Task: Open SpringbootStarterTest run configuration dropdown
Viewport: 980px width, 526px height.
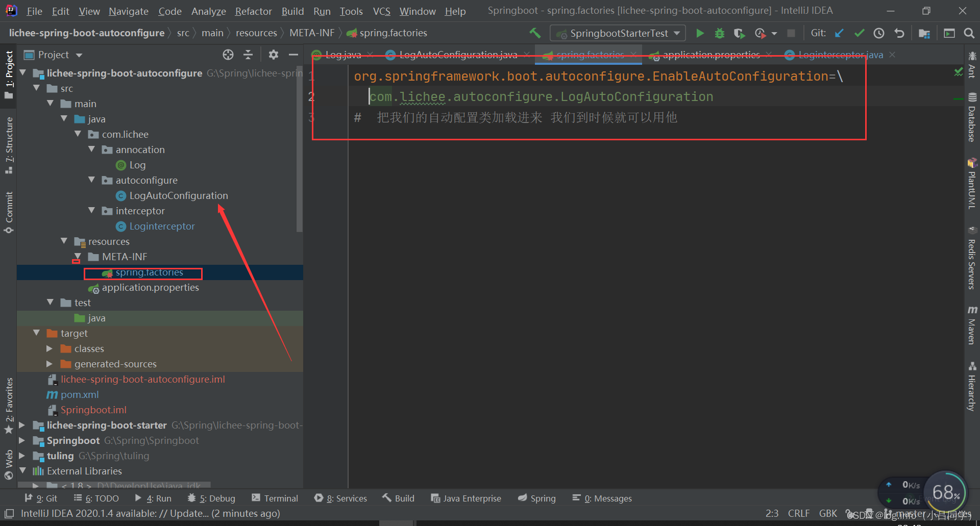Action: [x=618, y=33]
